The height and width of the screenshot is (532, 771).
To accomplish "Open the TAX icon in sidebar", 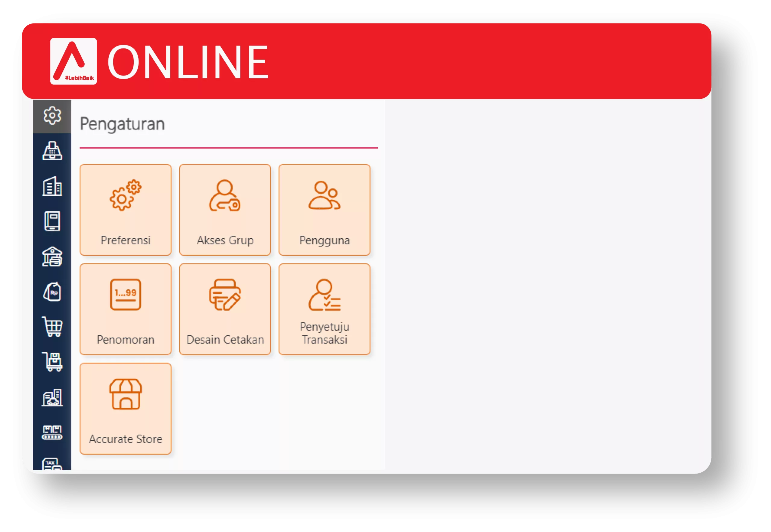I will 52,464.
